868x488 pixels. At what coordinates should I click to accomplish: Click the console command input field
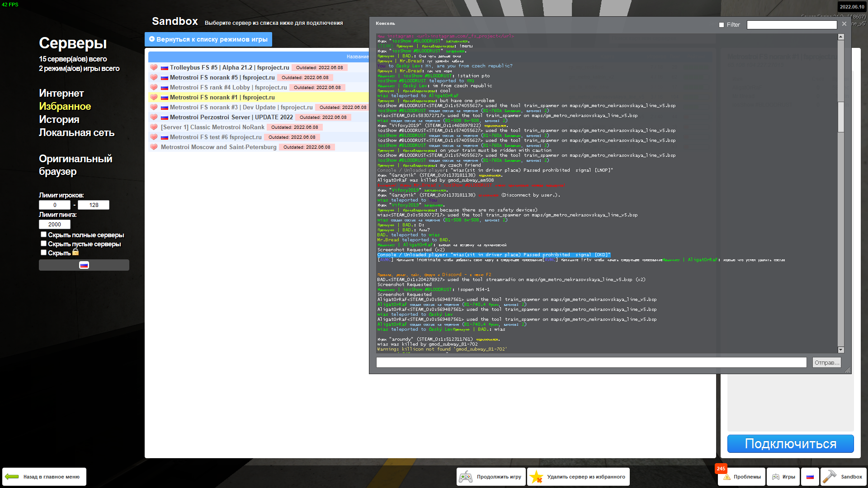pyautogui.click(x=591, y=362)
